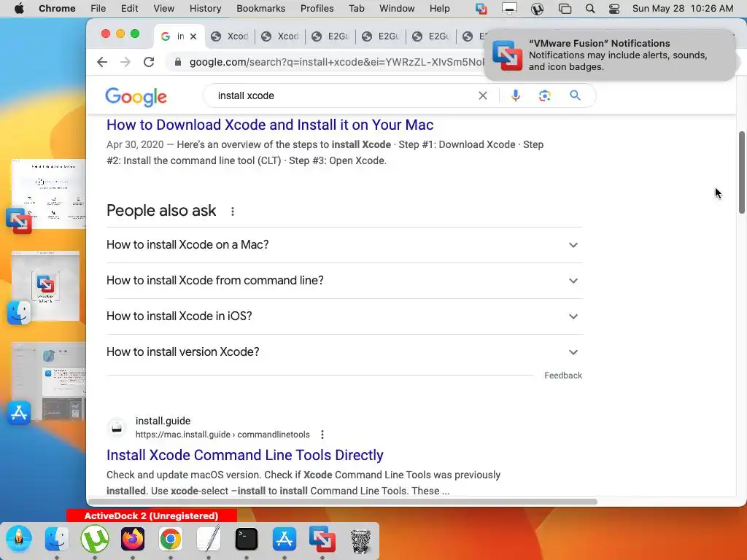
Task: Click the mac.install.guide URL breadcrumb
Action: (222, 435)
